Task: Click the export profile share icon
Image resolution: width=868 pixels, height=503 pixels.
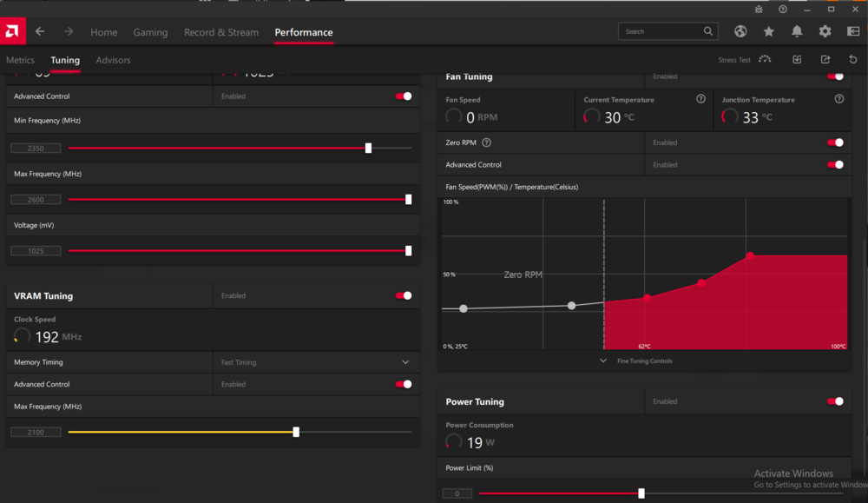Action: (825, 59)
